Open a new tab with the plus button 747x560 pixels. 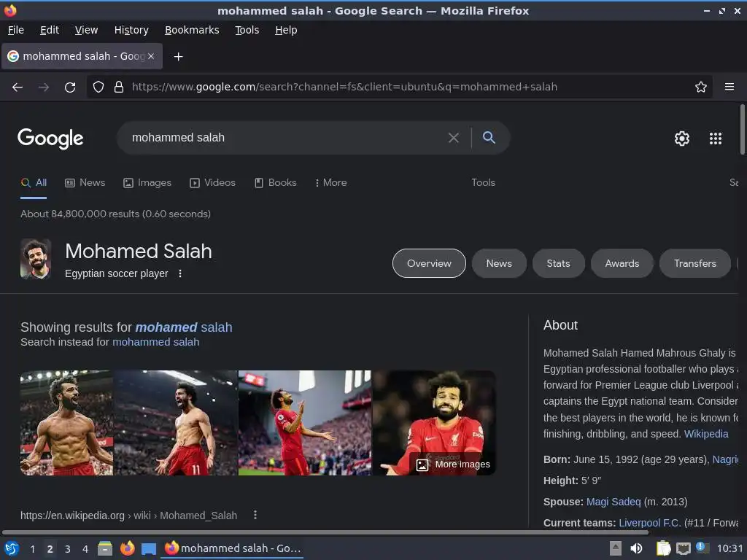tap(178, 57)
